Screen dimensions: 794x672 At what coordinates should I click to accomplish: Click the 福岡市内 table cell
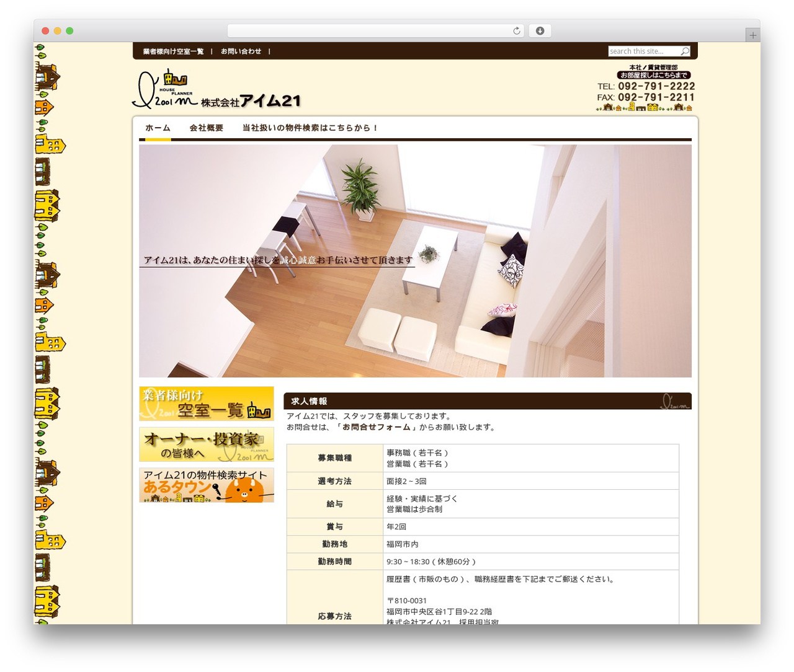coord(531,544)
